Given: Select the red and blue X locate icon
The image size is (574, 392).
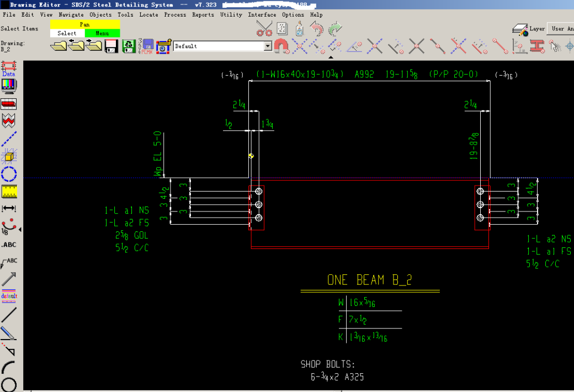Looking at the screenshot, I should point(458,46).
